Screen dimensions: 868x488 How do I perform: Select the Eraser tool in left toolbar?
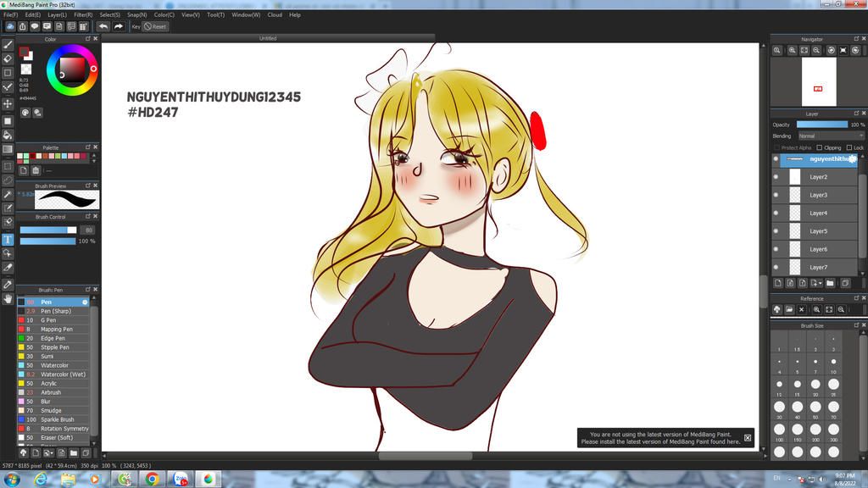tap(8, 58)
